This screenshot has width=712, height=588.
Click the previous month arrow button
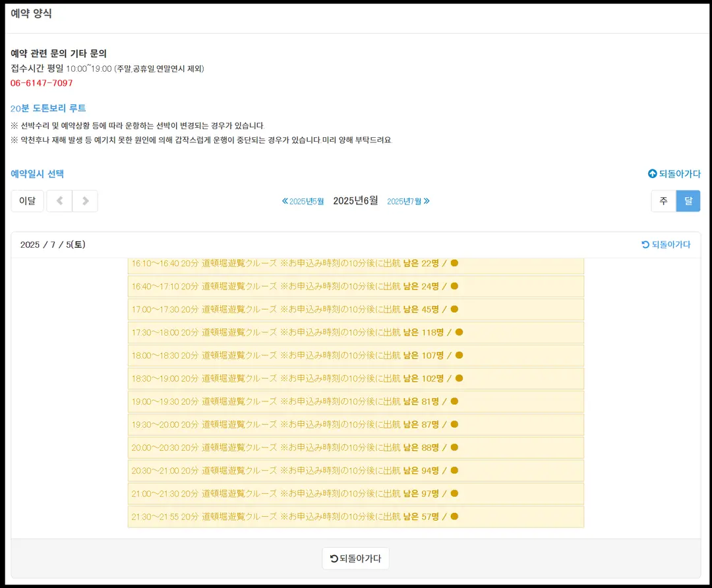coord(59,200)
